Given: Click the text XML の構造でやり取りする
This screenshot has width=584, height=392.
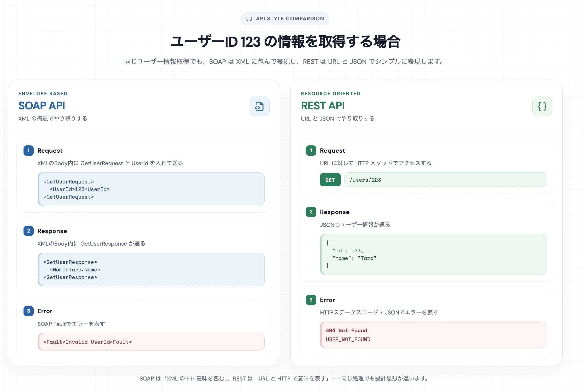Looking at the screenshot, I should point(53,118).
